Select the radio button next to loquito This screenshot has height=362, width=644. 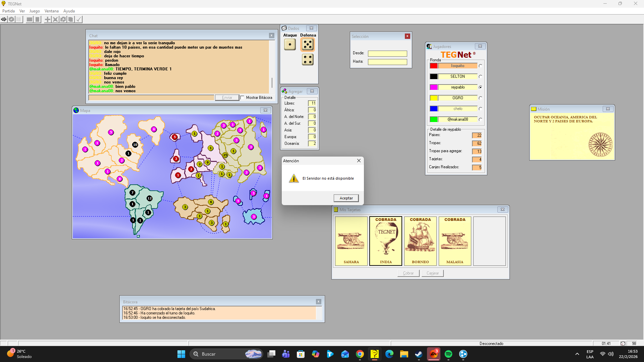click(x=480, y=66)
